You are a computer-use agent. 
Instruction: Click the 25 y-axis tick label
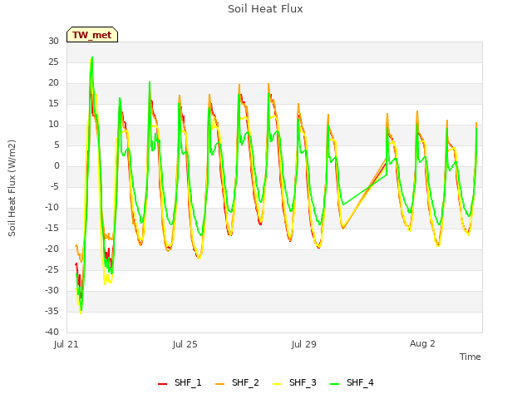pos(53,62)
